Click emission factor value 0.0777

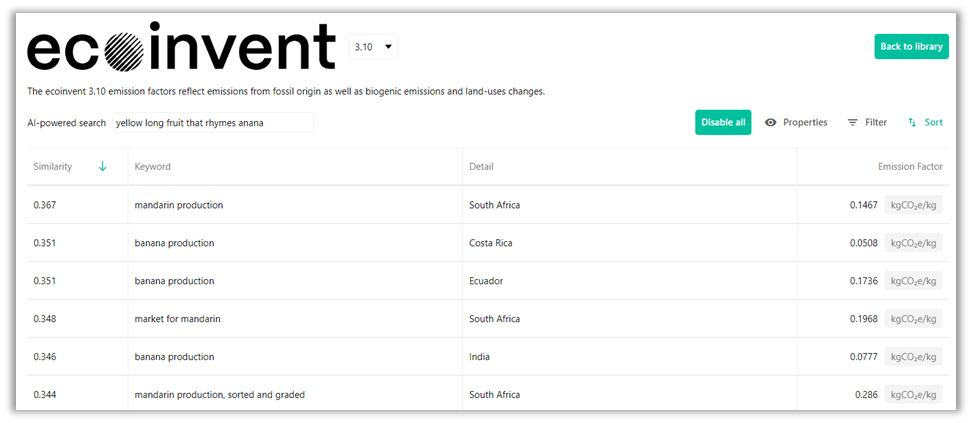(864, 357)
